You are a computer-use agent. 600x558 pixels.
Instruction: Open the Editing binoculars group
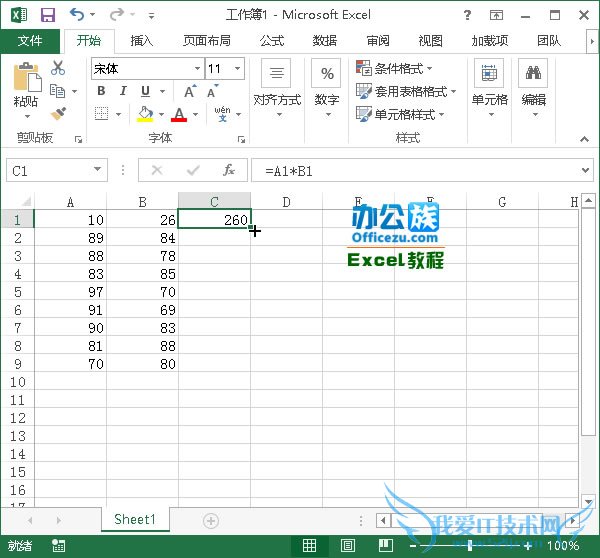(534, 85)
